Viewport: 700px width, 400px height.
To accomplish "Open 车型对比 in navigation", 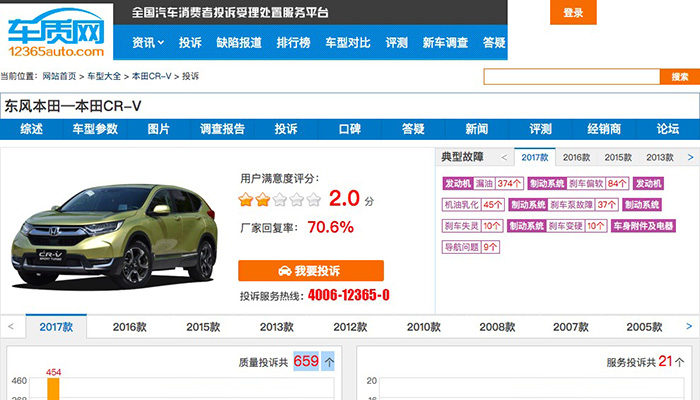I will click(348, 43).
